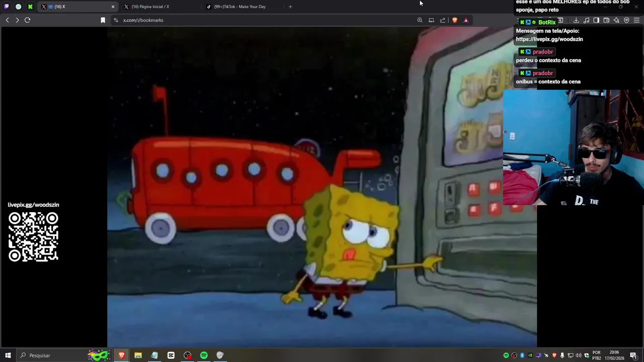Click the 'perdeu o contexto da cena' message
The width and height of the screenshot is (644, 362).
point(548,60)
